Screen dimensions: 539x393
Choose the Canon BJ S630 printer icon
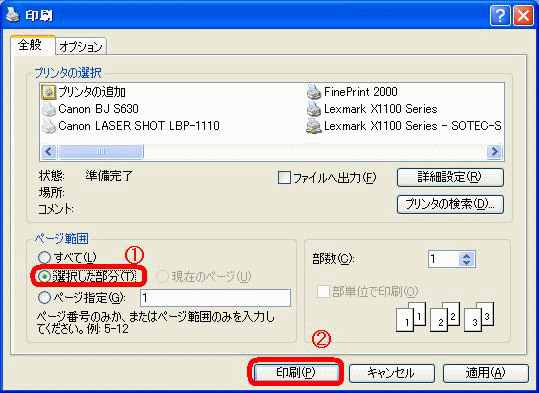[x=48, y=109]
